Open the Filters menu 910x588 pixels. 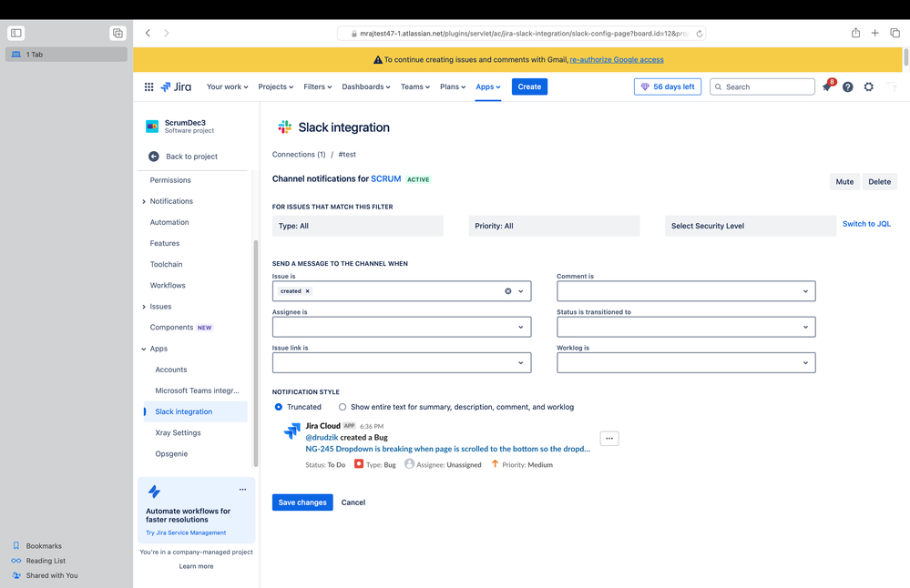[x=318, y=87]
